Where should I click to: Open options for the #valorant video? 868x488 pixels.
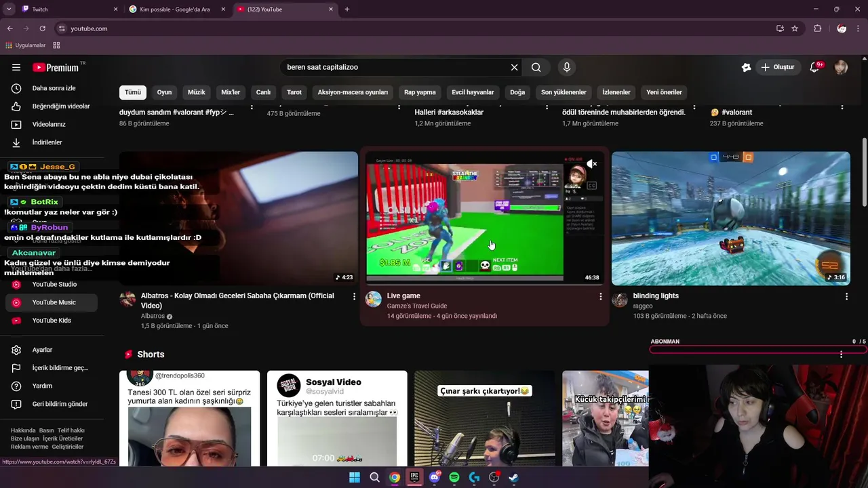tap(842, 107)
